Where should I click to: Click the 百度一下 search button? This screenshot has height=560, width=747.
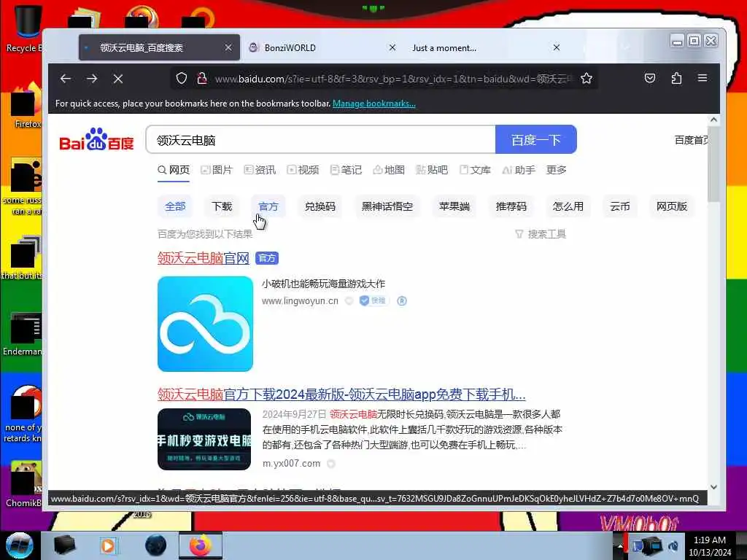click(536, 139)
